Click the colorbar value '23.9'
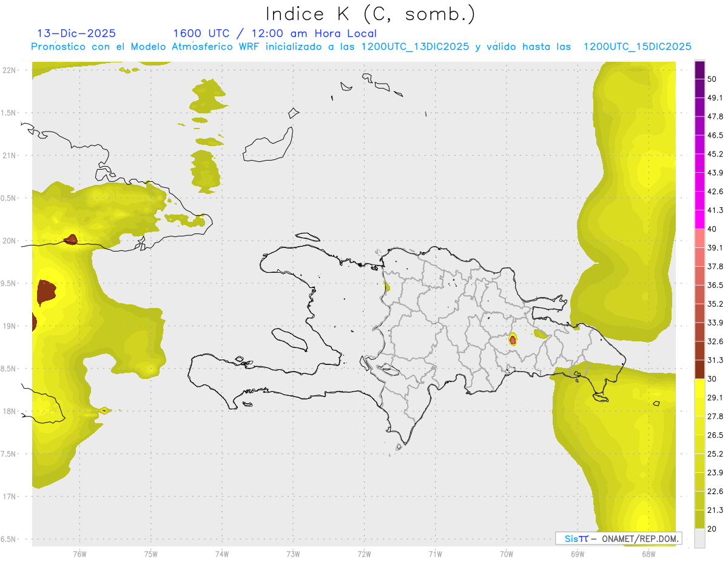Image resolution: width=728 pixels, height=562 pixels. (715, 472)
